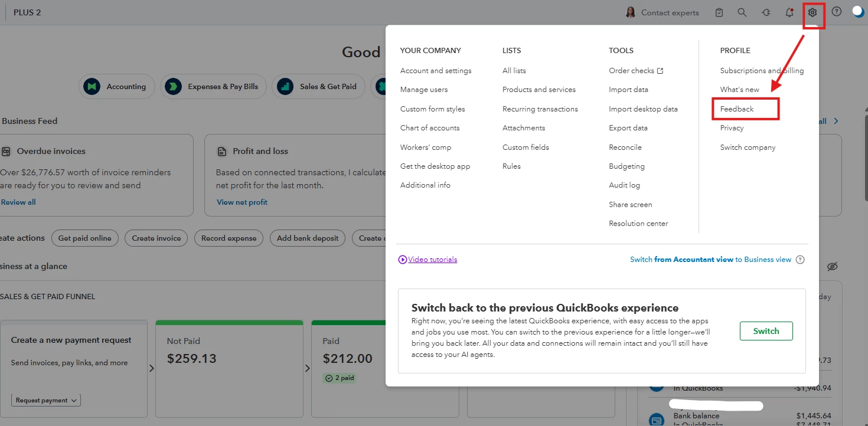Open the clipboard tasks icon
This screenshot has height=426, width=868.
tap(719, 12)
